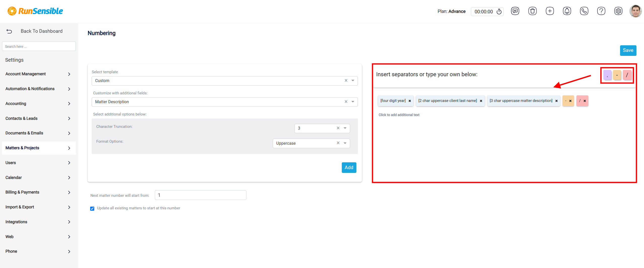The image size is (644, 268).
Task: Open the chat messages icon
Action: click(515, 11)
